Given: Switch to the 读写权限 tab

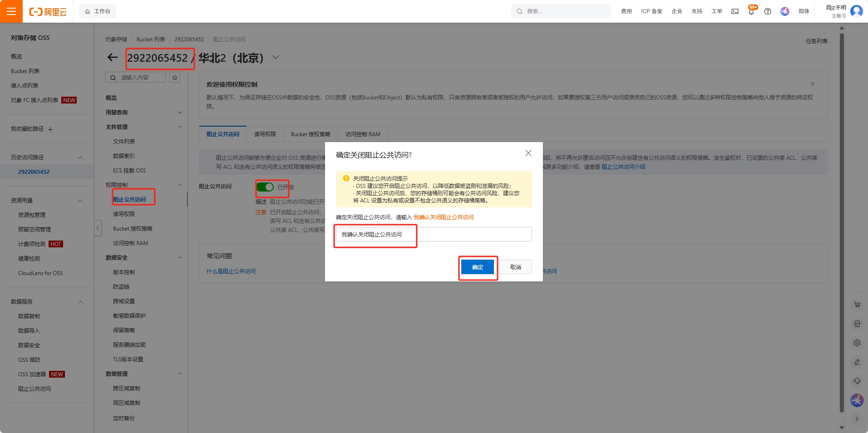Looking at the screenshot, I should (x=265, y=134).
